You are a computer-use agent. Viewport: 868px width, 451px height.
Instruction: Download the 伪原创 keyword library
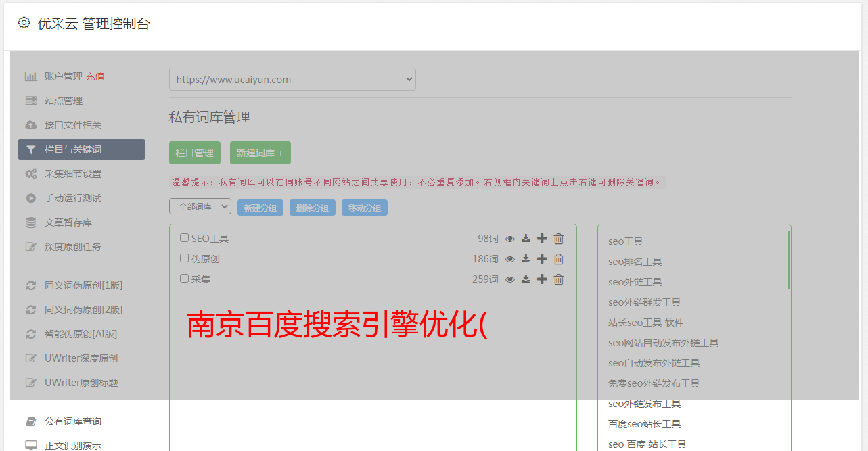[x=526, y=259]
